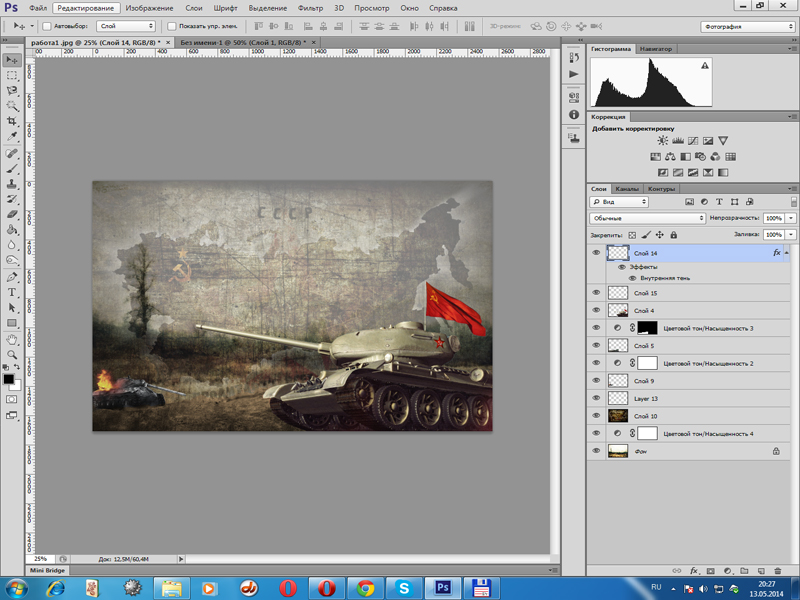The width and height of the screenshot is (800, 600).
Task: Select the Eyedropper tool
Action: tap(12, 136)
